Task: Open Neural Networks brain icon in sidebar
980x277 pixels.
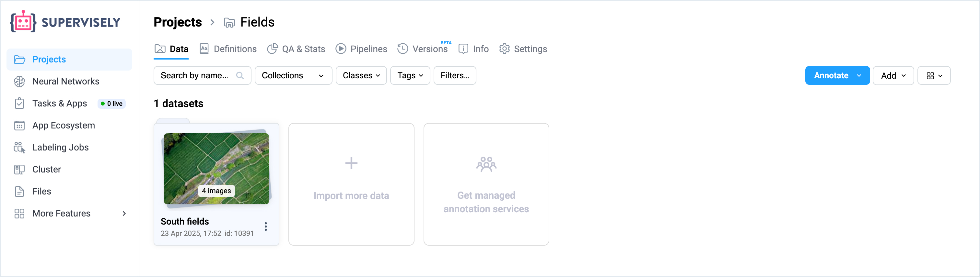Action: [19, 81]
